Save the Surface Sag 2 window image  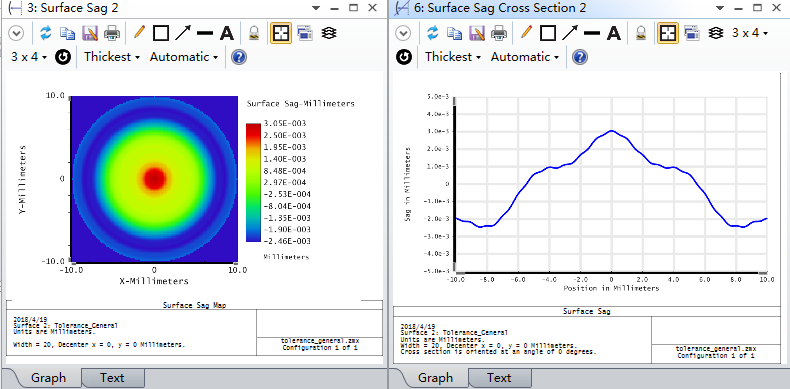(x=90, y=33)
